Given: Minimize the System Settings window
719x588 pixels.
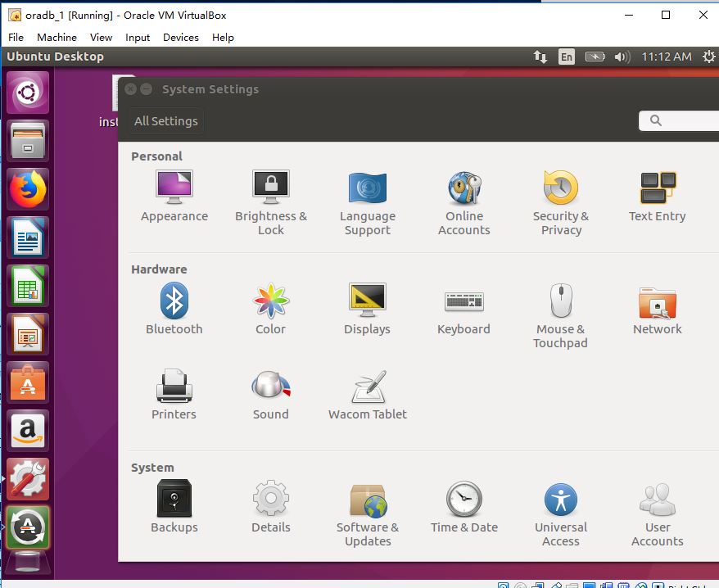Looking at the screenshot, I should click(x=147, y=89).
